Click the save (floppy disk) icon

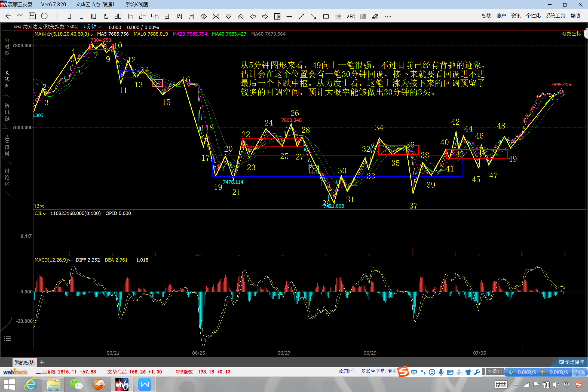coord(32,16)
